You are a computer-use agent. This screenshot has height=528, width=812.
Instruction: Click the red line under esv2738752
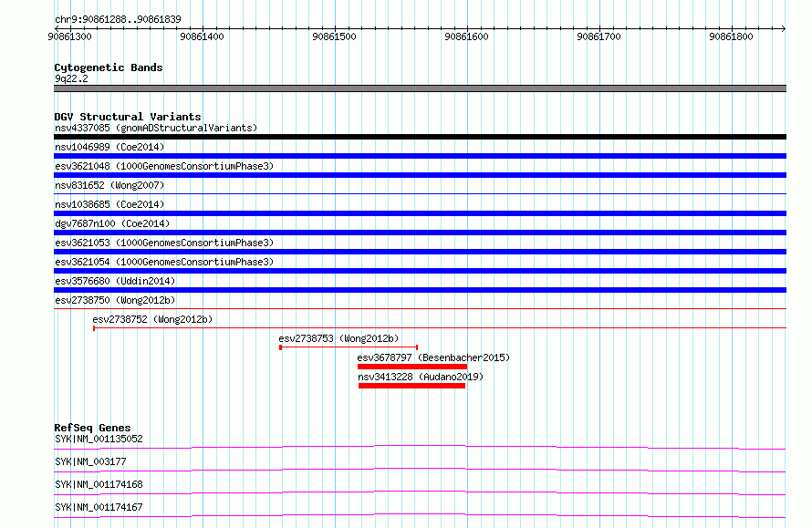coord(440,327)
